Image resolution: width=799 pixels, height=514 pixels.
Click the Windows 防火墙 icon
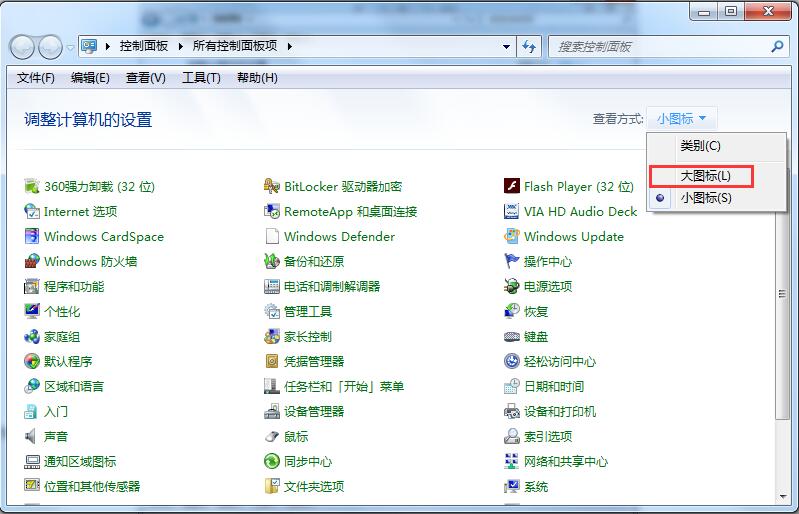32,262
